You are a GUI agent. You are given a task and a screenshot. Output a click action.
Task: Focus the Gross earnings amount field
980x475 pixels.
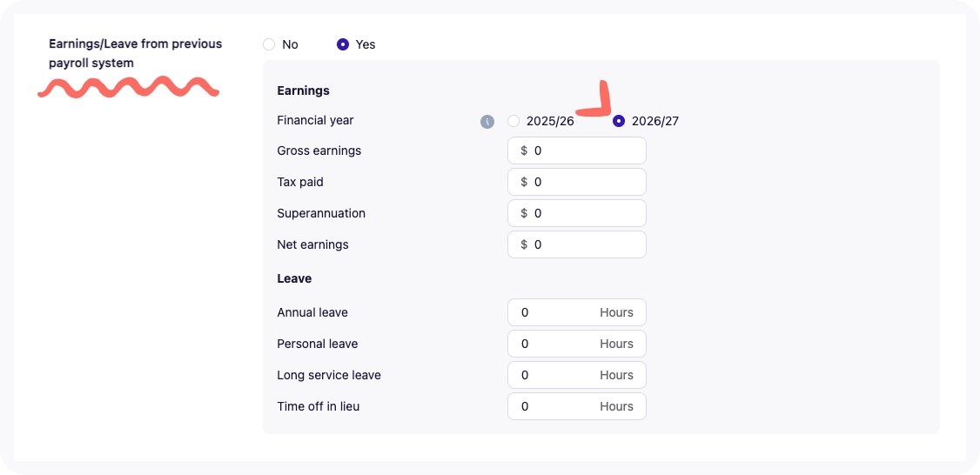click(577, 151)
